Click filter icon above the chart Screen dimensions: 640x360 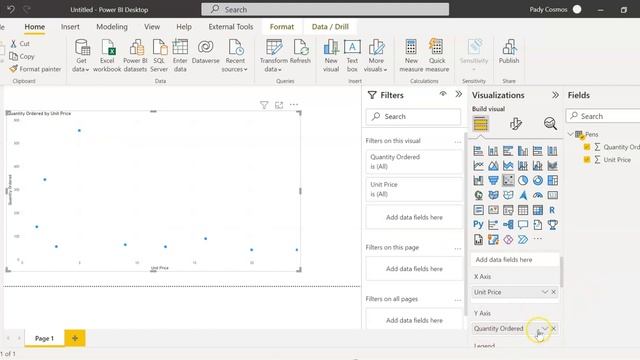click(x=264, y=105)
